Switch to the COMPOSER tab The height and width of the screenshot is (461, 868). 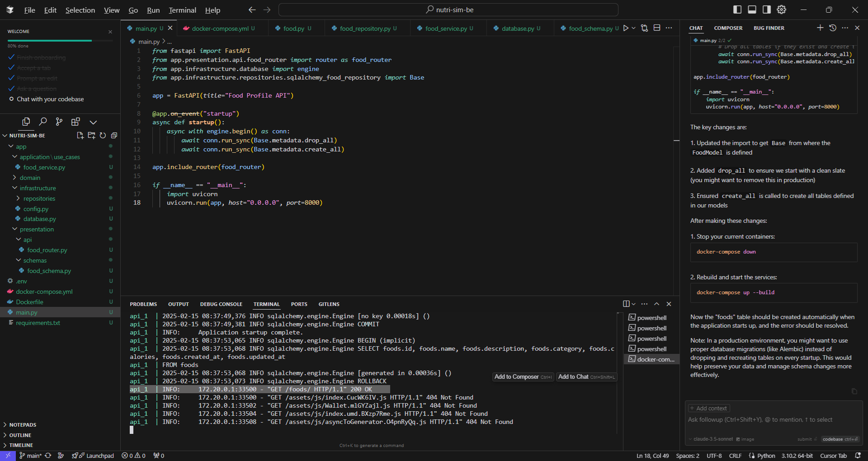click(x=728, y=28)
